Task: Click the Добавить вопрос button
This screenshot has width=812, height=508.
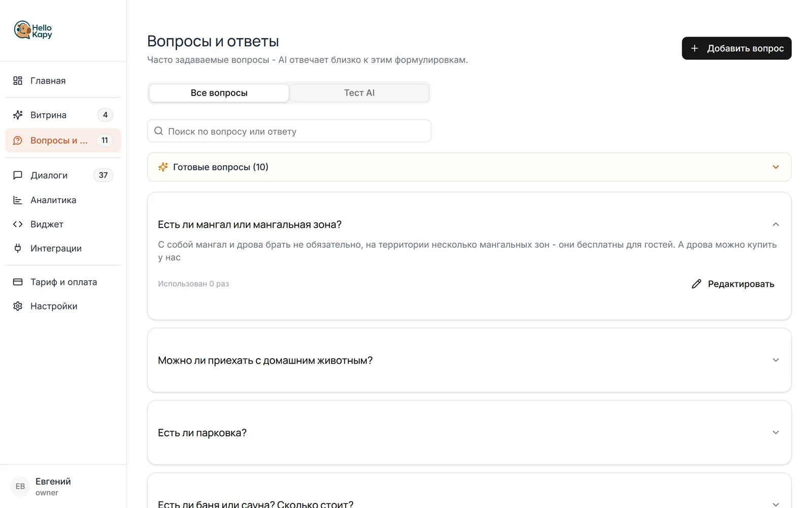Action: (x=736, y=48)
